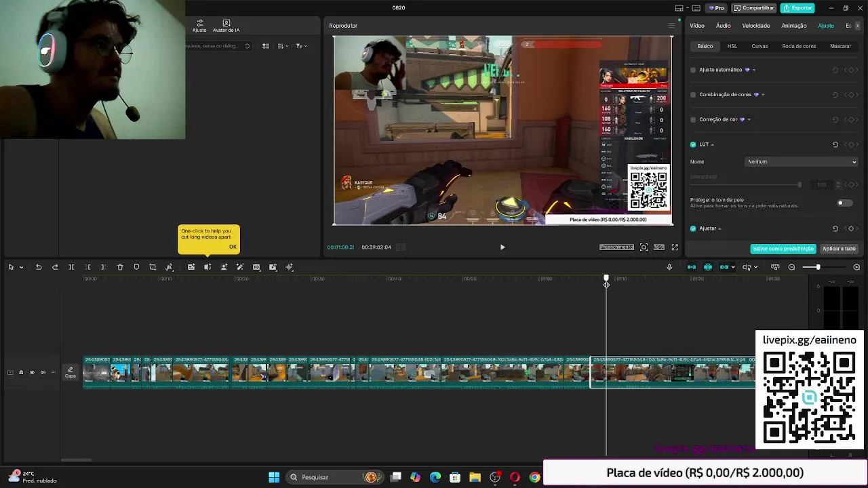Collapse the LUT section
This screenshot has height=488, width=868.
712,144
